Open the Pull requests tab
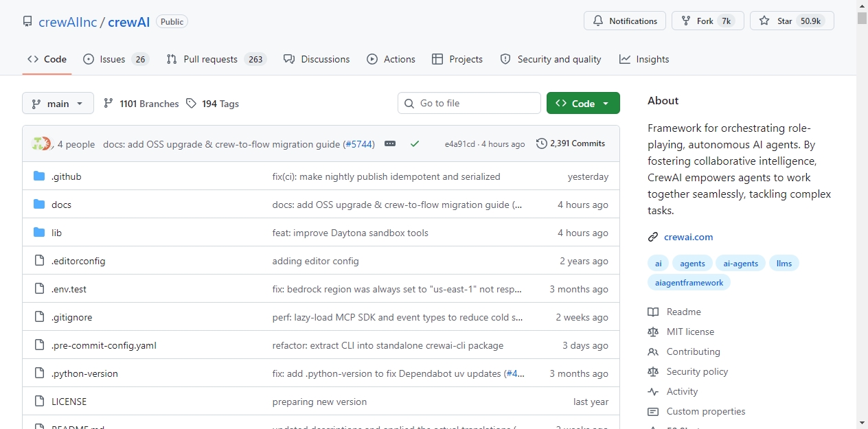The height and width of the screenshot is (429, 868). coord(216,60)
